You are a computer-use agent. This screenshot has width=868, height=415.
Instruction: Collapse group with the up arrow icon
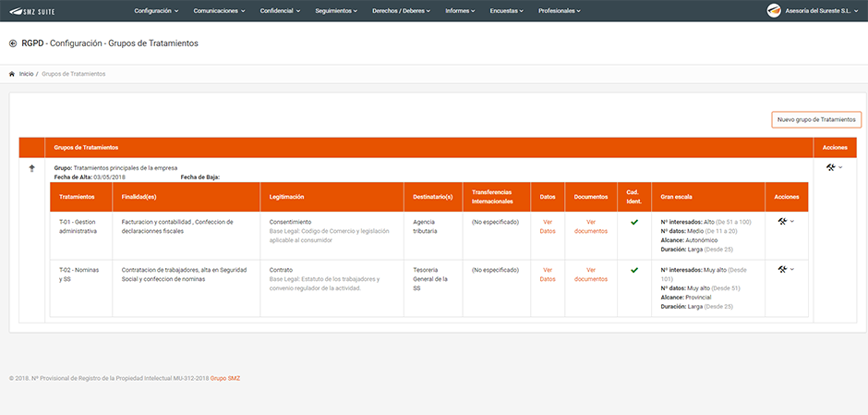(31, 168)
